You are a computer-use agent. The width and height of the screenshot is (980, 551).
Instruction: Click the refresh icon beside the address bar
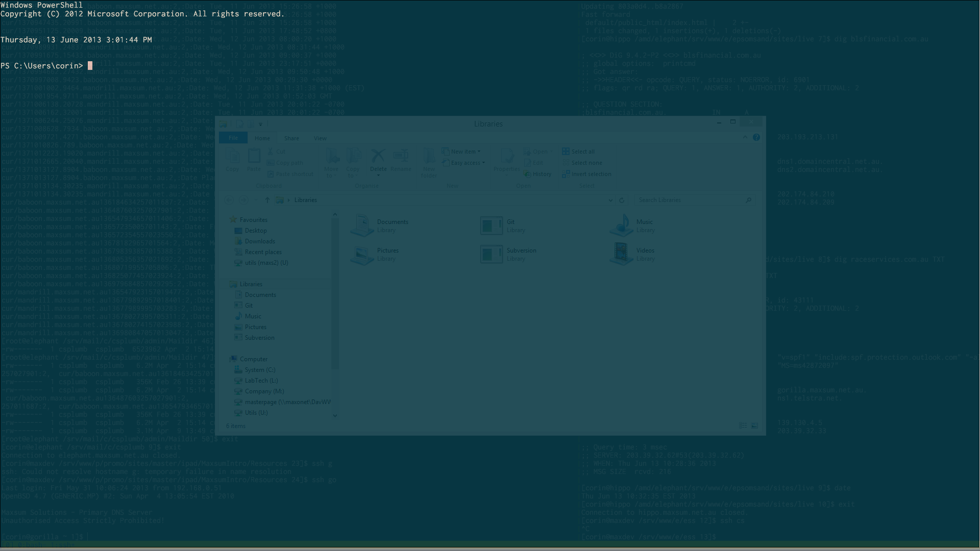(622, 201)
